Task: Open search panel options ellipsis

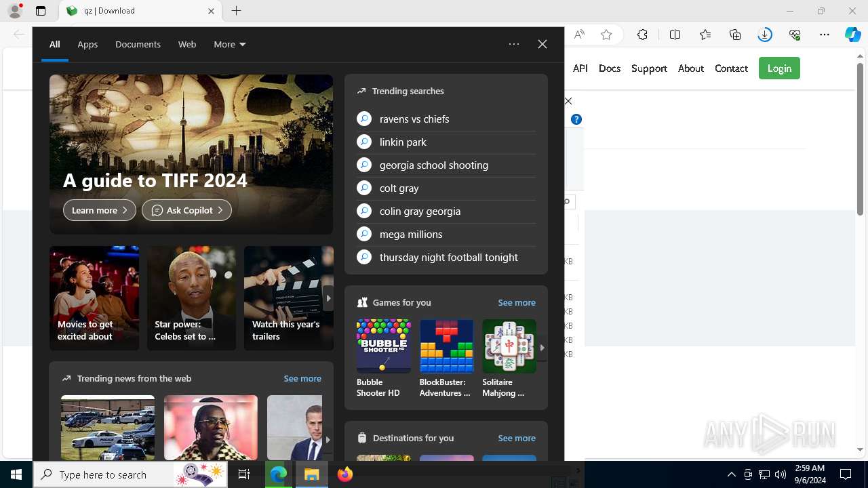Action: (514, 44)
